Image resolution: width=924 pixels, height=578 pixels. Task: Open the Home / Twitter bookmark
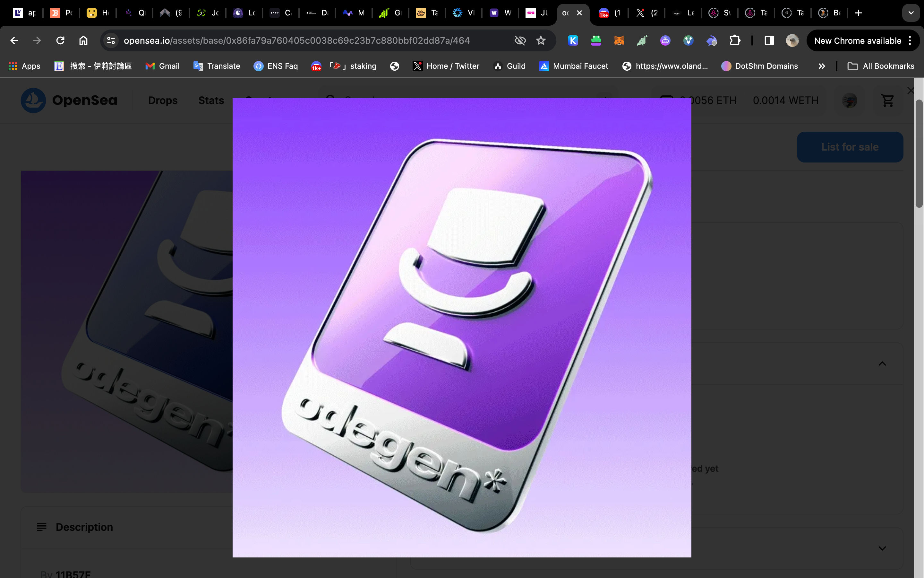(446, 66)
